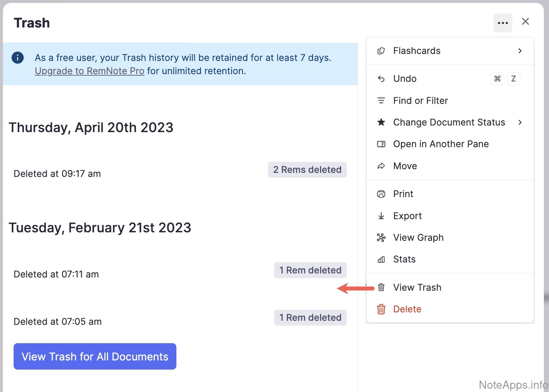
Task: Expand the Flashcards submenu chevron
Action: pos(520,51)
